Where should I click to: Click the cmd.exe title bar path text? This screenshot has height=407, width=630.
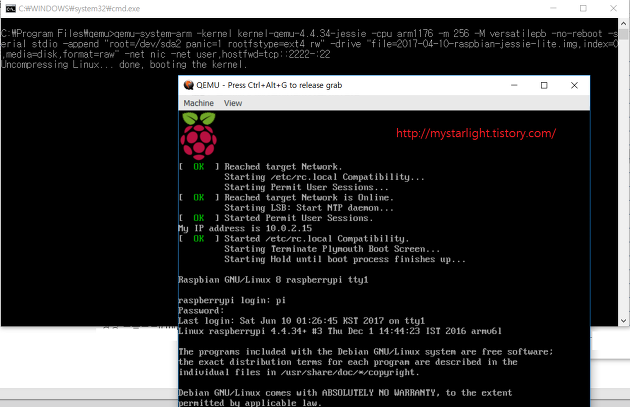pos(79,8)
